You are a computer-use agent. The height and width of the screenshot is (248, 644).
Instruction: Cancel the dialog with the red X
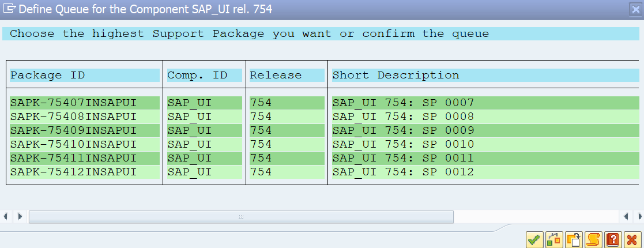[x=632, y=239]
